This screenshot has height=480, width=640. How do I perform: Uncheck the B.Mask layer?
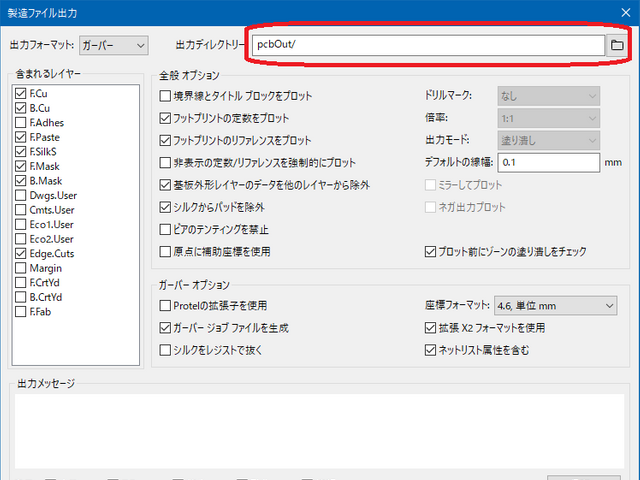(x=20, y=181)
